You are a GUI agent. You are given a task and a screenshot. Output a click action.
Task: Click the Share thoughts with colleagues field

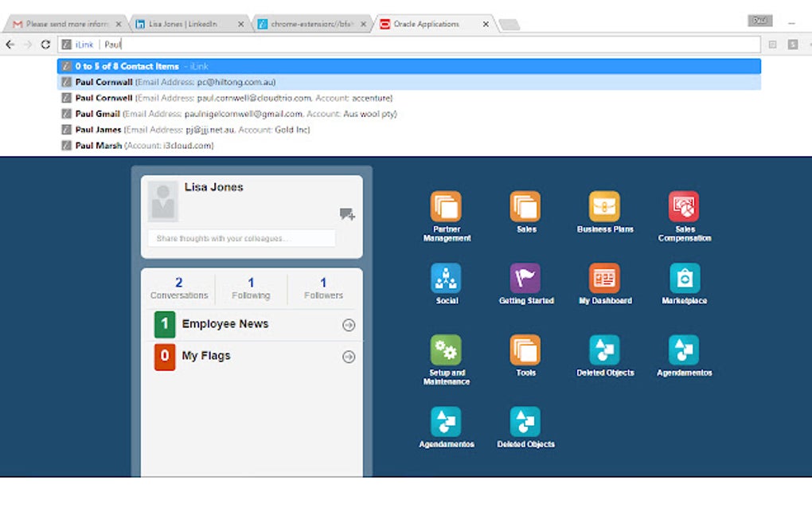coord(241,238)
